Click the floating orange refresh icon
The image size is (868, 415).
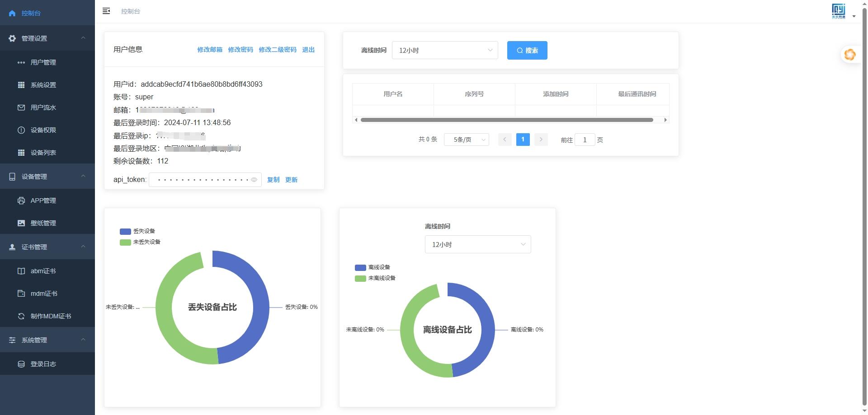coord(850,55)
